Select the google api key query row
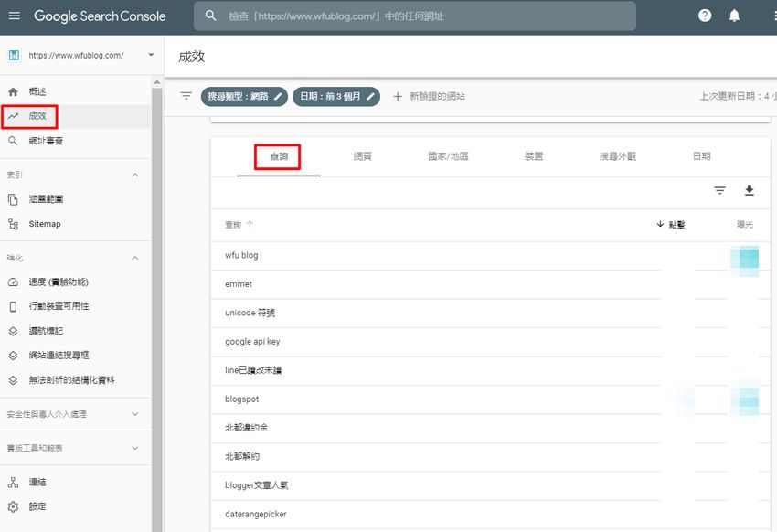The height and width of the screenshot is (532, 777). coord(491,342)
